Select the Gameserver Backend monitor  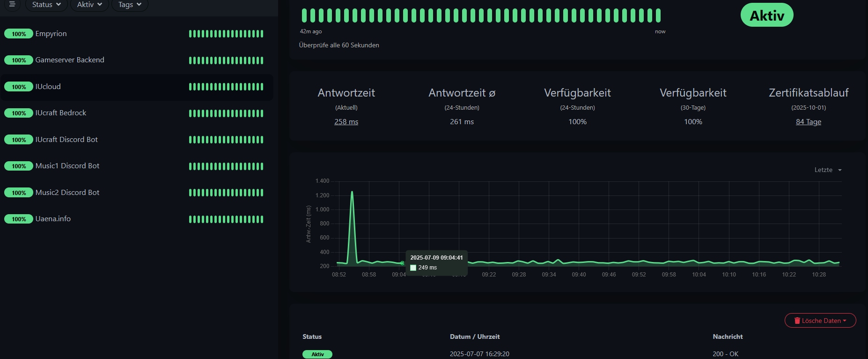(x=70, y=60)
